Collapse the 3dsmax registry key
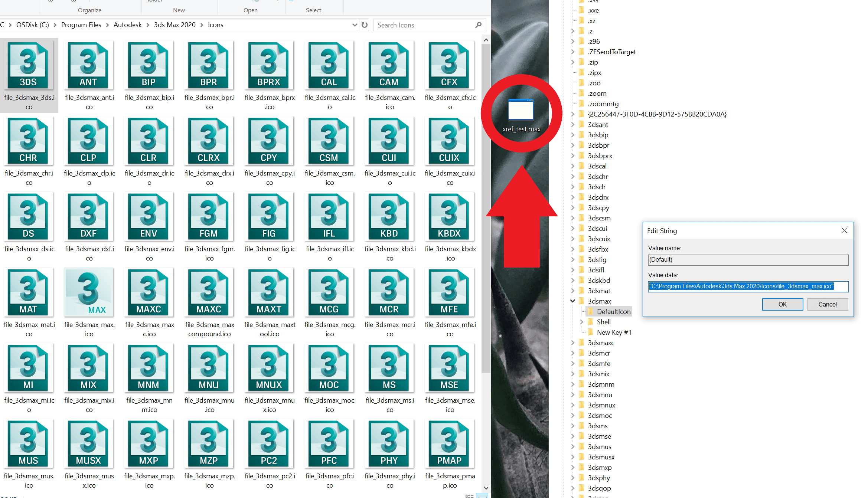This screenshot has height=498, width=868. point(572,301)
